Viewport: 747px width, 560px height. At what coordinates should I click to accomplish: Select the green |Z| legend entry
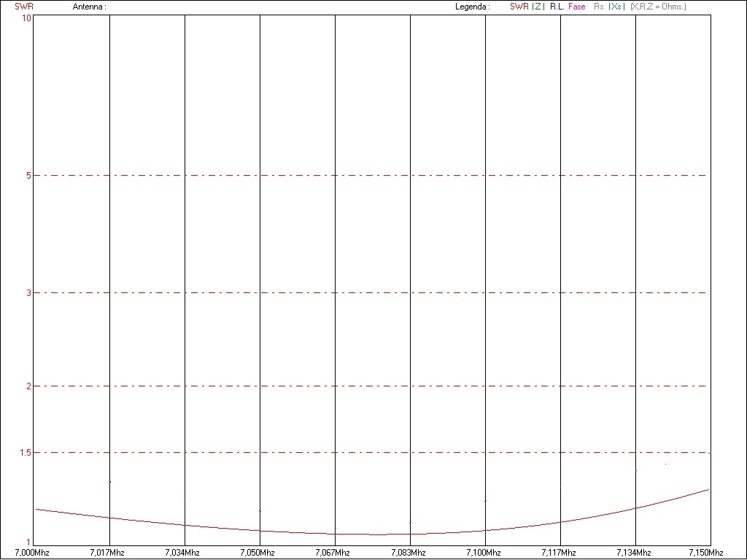538,7
